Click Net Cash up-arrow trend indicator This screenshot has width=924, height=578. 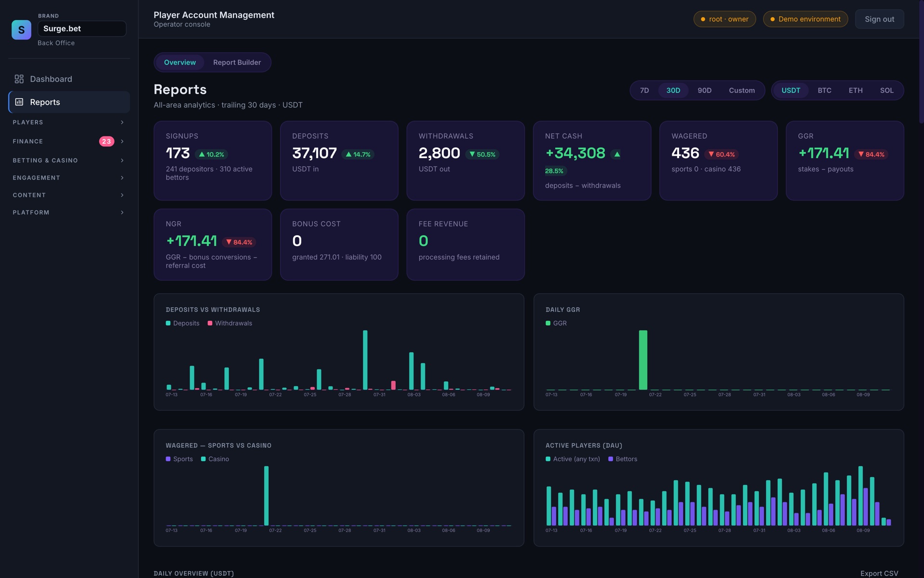(x=617, y=155)
